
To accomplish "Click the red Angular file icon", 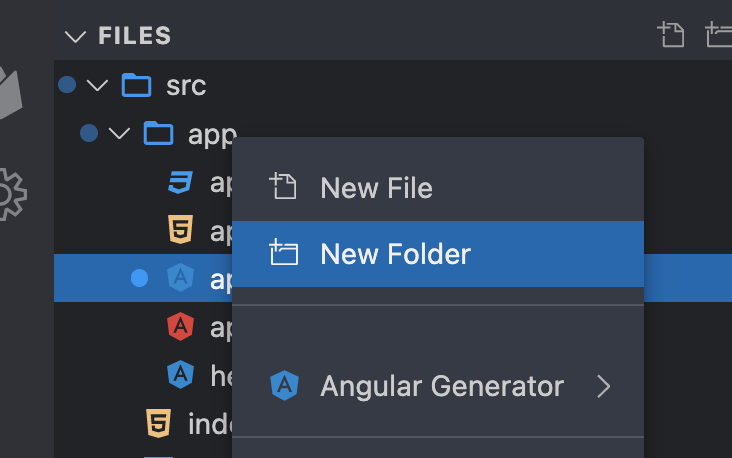I will pos(180,326).
